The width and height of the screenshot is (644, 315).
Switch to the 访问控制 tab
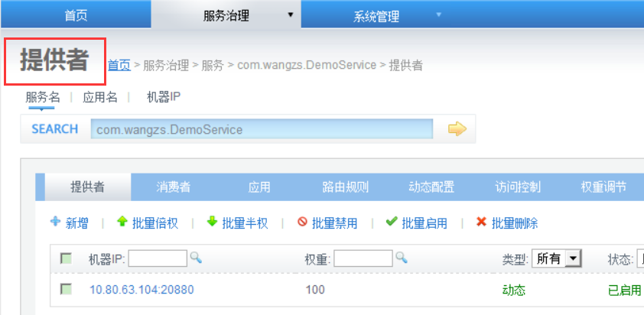click(x=518, y=187)
